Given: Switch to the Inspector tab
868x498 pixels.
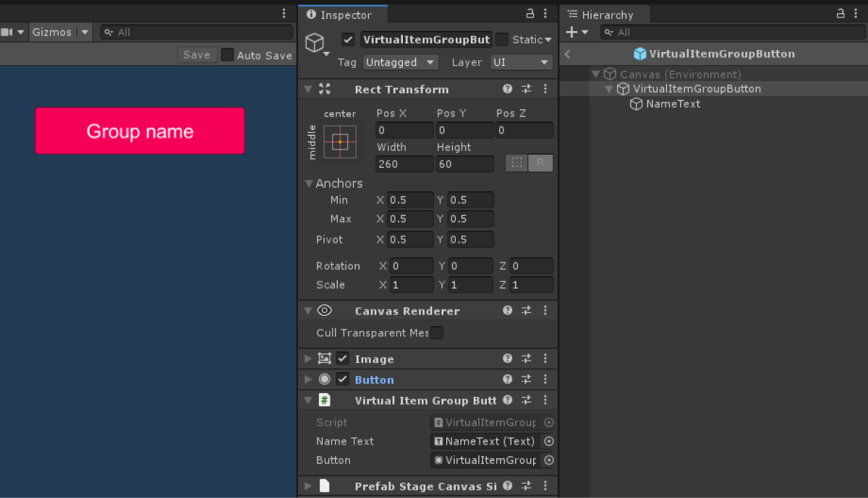Looking at the screenshot, I should tap(343, 14).
